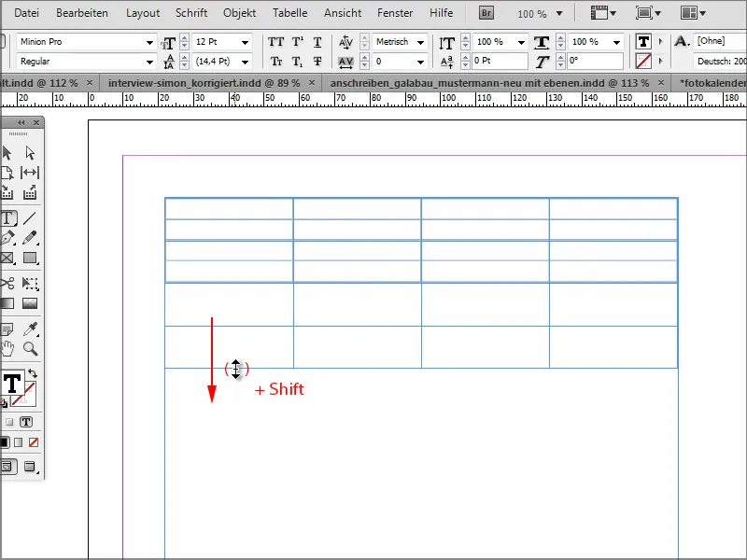Viewport: 747px width, 560px height.
Task: Click the All Caps TT button
Action: coord(275,42)
